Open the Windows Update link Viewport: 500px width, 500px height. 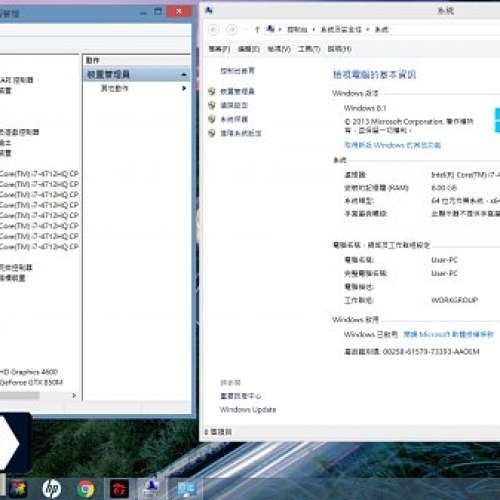pyautogui.click(x=248, y=410)
